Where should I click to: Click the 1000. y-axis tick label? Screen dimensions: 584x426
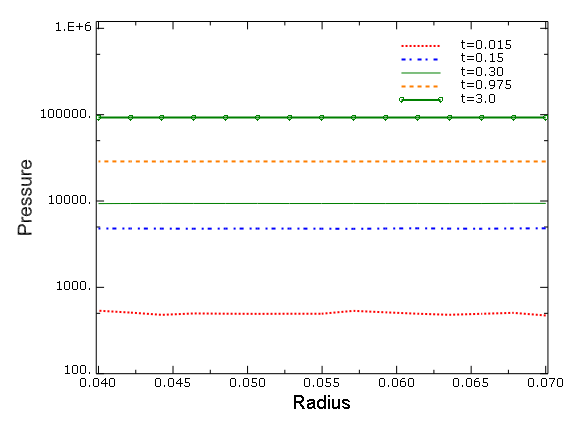point(73,286)
